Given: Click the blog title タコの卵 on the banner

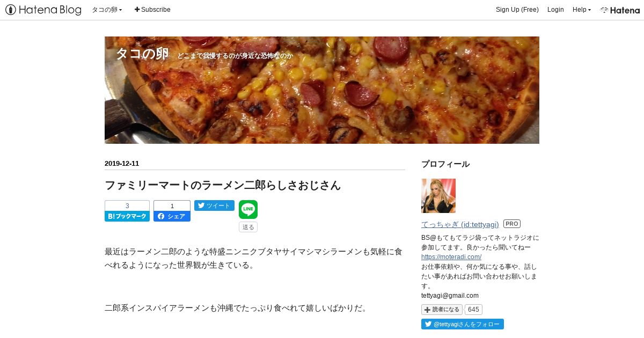Looking at the screenshot, I should tap(142, 54).
